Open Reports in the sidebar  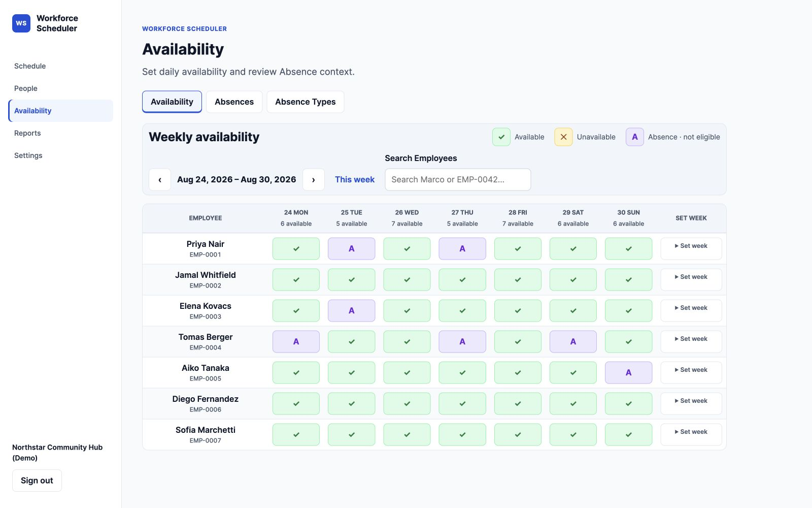tap(60, 133)
